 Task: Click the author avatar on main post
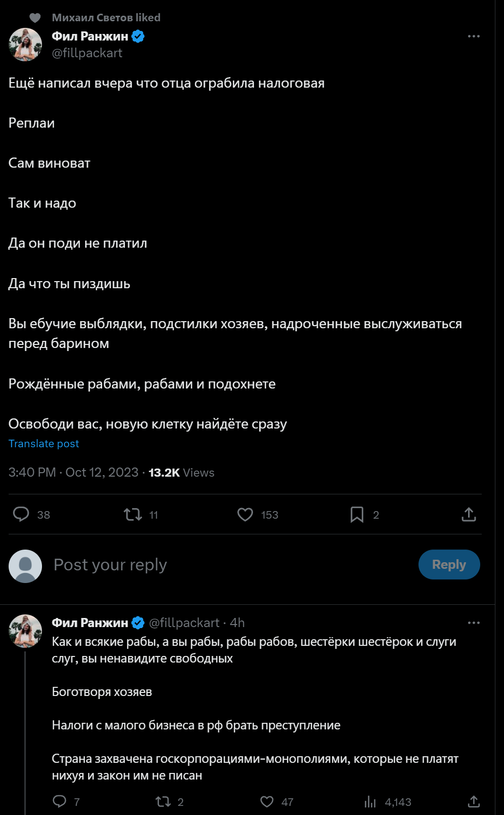coord(25,45)
